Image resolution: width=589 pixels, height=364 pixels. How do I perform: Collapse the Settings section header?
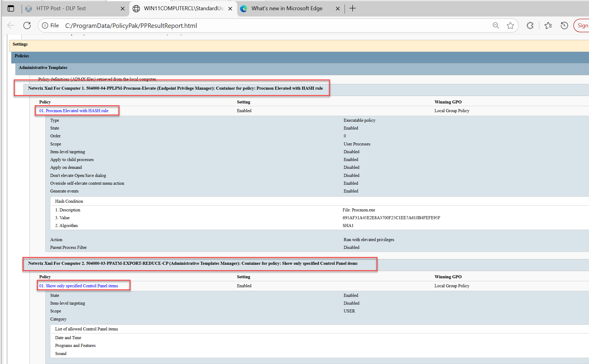tap(20, 44)
